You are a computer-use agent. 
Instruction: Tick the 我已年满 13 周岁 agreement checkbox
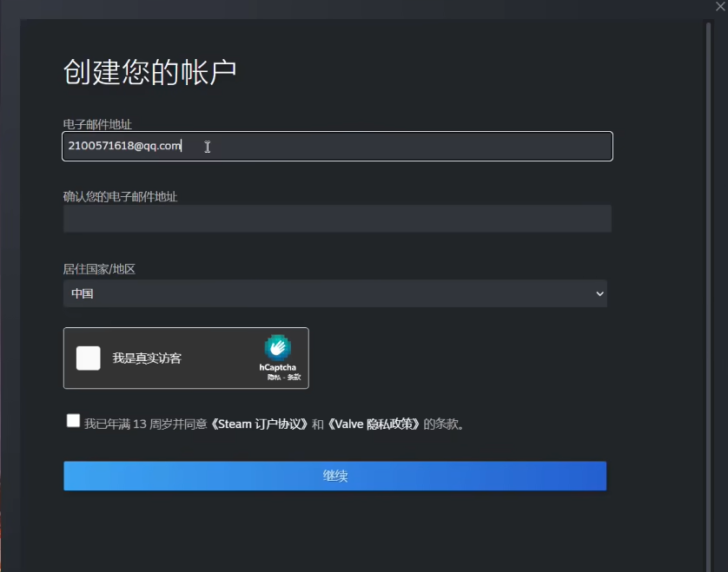pyautogui.click(x=73, y=421)
